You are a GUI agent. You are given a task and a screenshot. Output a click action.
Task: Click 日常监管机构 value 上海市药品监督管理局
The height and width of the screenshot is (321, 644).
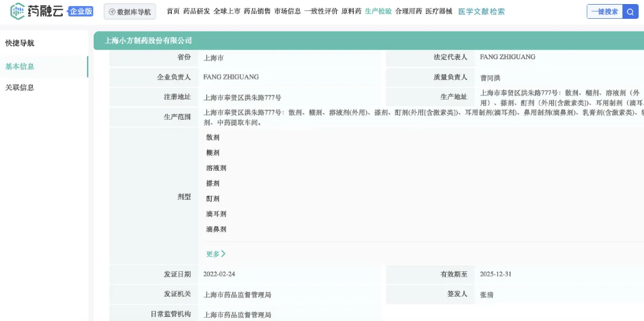coord(237,315)
